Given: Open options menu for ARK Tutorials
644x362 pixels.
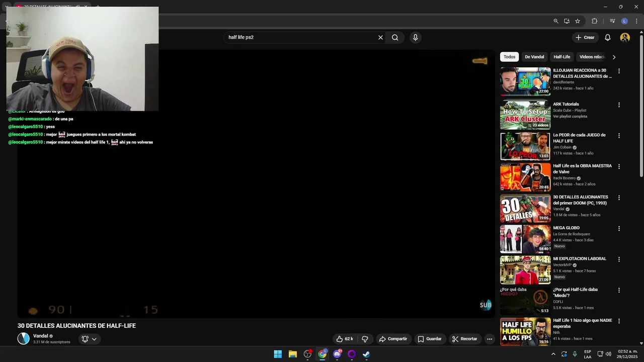Looking at the screenshot, I should tap(619, 105).
